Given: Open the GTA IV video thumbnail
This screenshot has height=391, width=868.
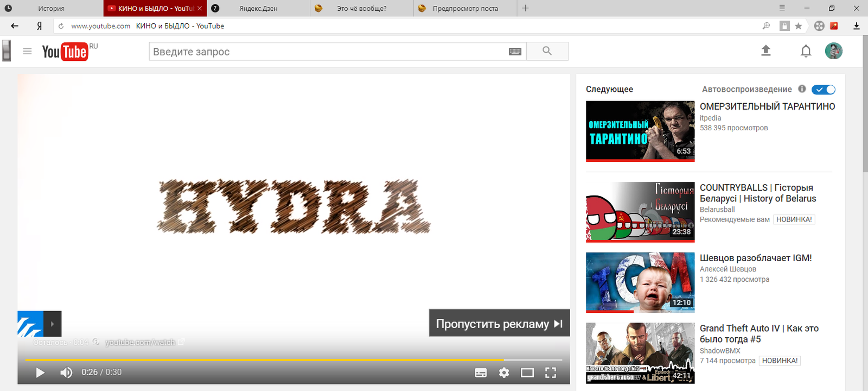Looking at the screenshot, I should (640, 353).
